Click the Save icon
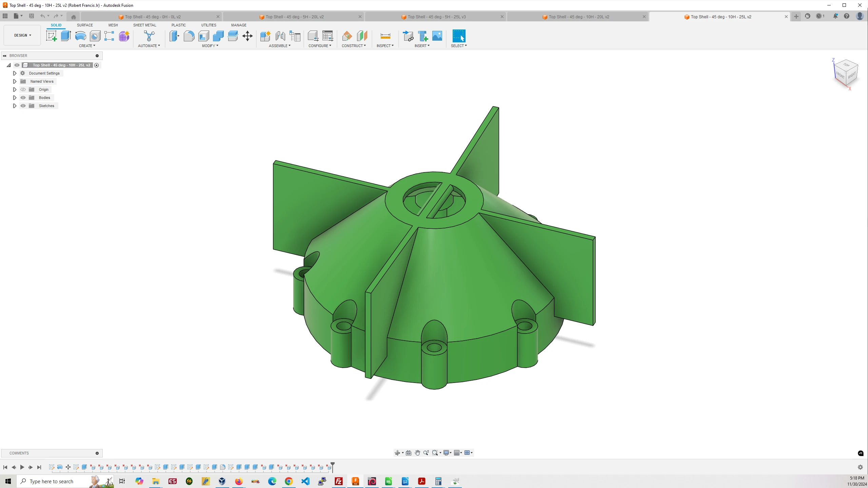This screenshot has width=868, height=488. tap(32, 16)
